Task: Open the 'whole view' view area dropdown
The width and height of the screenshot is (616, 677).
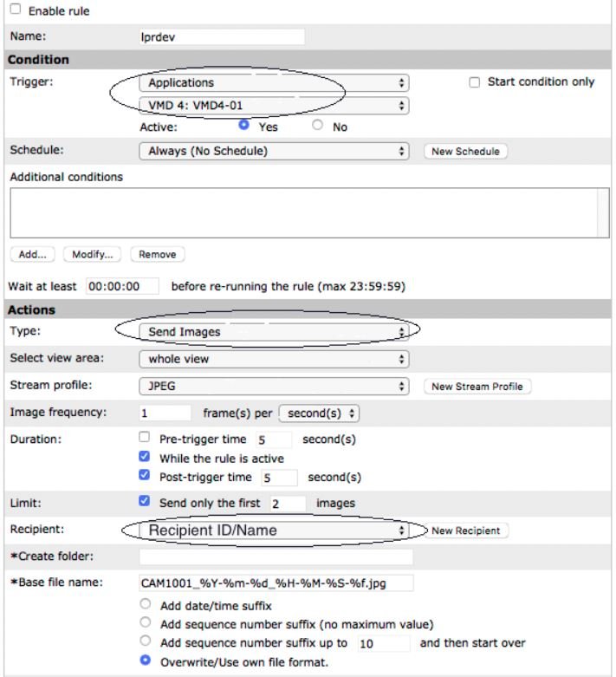Action: click(x=274, y=359)
